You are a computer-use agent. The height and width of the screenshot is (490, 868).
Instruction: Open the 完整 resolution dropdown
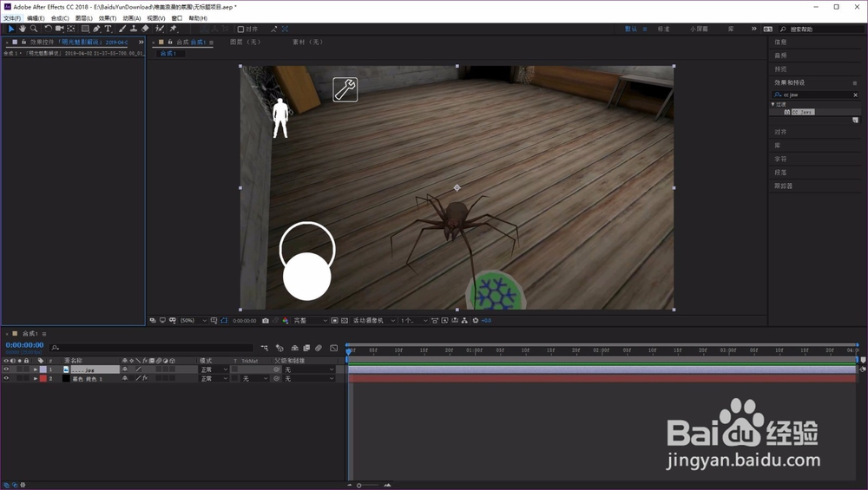pos(310,320)
